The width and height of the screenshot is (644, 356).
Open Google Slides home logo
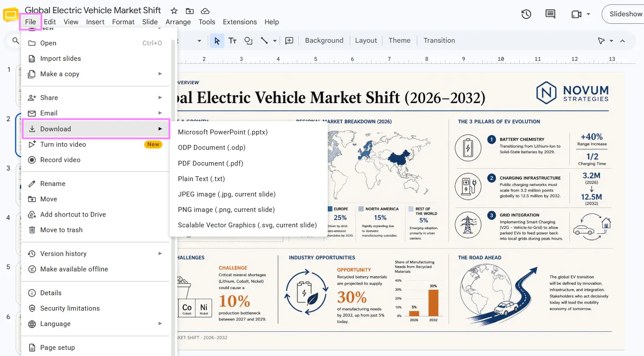pos(11,15)
